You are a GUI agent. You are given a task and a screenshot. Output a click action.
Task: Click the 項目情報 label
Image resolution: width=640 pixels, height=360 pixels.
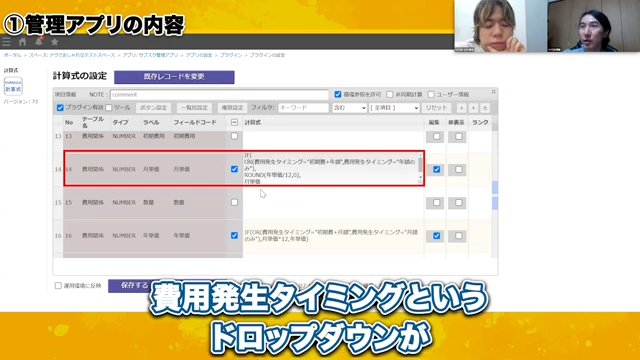[65, 94]
